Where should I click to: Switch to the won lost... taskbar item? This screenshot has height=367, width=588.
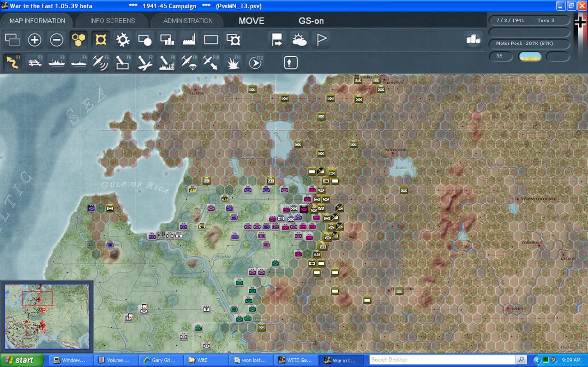(251, 360)
